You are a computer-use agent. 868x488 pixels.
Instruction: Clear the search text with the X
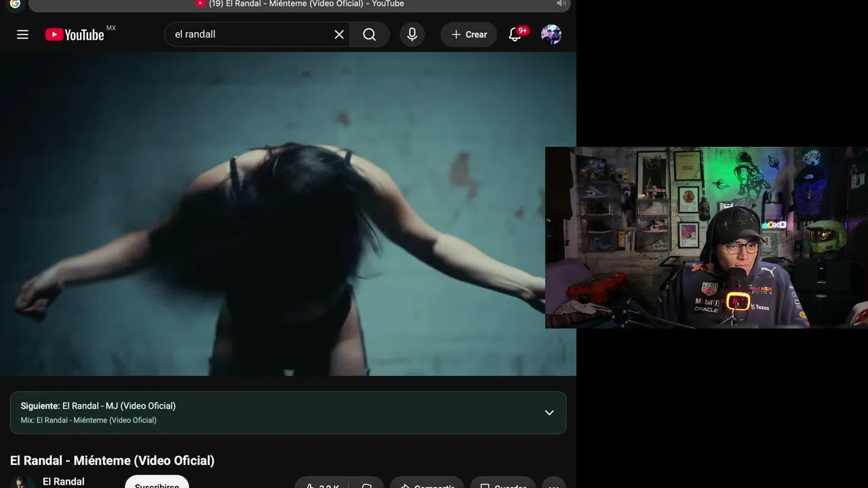click(339, 35)
